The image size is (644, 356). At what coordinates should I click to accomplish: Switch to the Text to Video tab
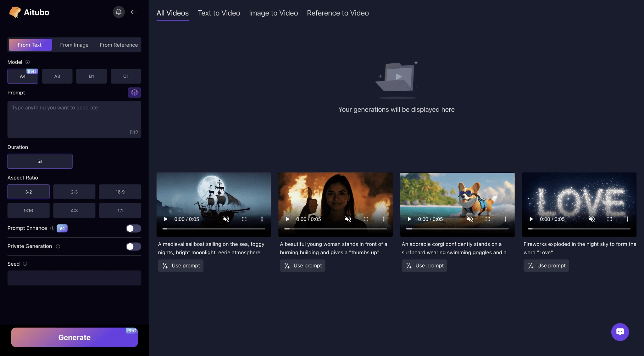219,13
